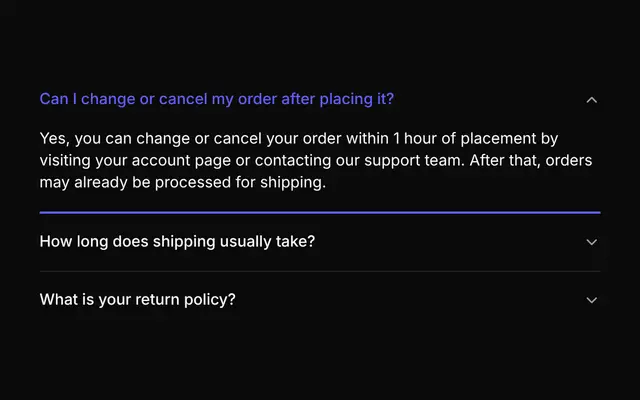Click the down chevron beside return policy
640x400 pixels.
(591, 300)
